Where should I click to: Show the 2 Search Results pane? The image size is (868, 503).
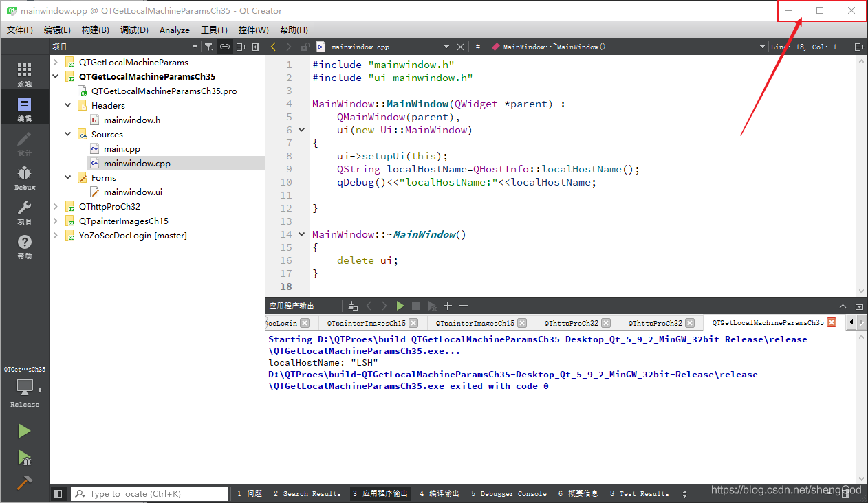(x=307, y=493)
